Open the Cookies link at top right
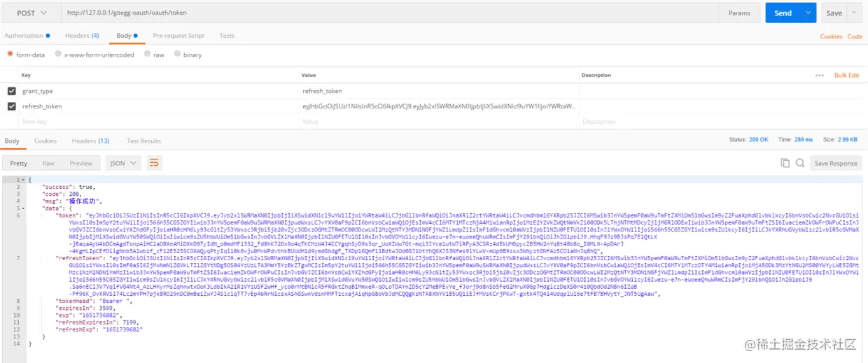The image size is (868, 363). tap(831, 36)
